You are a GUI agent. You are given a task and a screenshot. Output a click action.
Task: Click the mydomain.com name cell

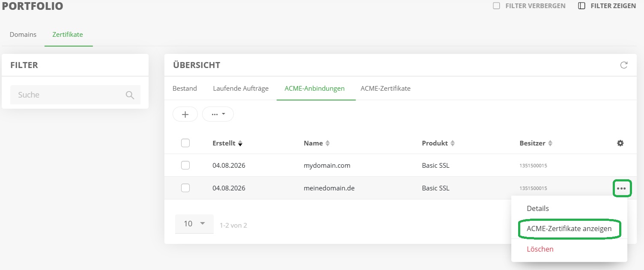[327, 165]
